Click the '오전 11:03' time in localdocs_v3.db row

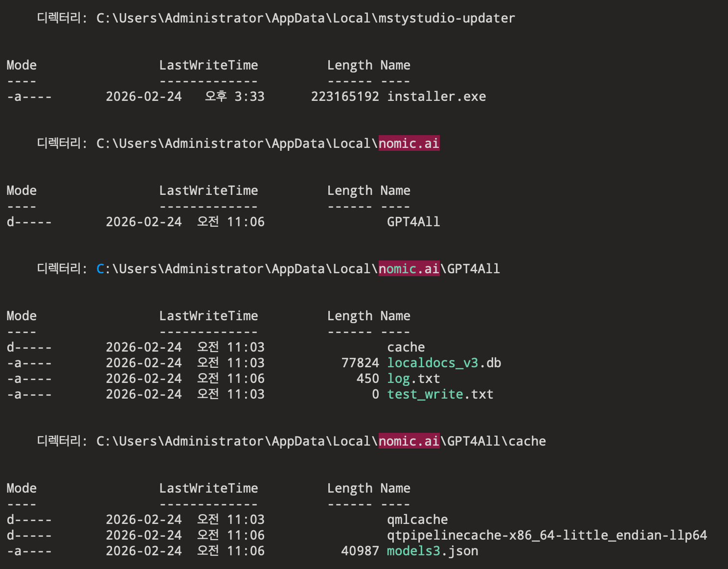(231, 363)
